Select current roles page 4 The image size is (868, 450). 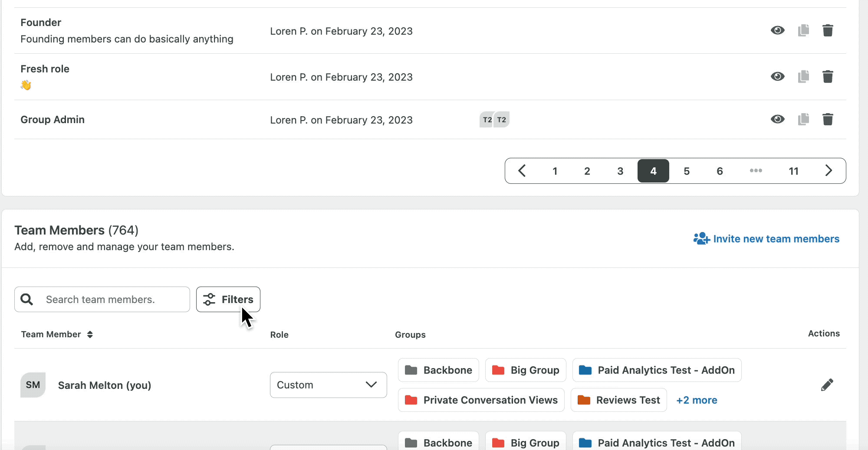point(653,171)
